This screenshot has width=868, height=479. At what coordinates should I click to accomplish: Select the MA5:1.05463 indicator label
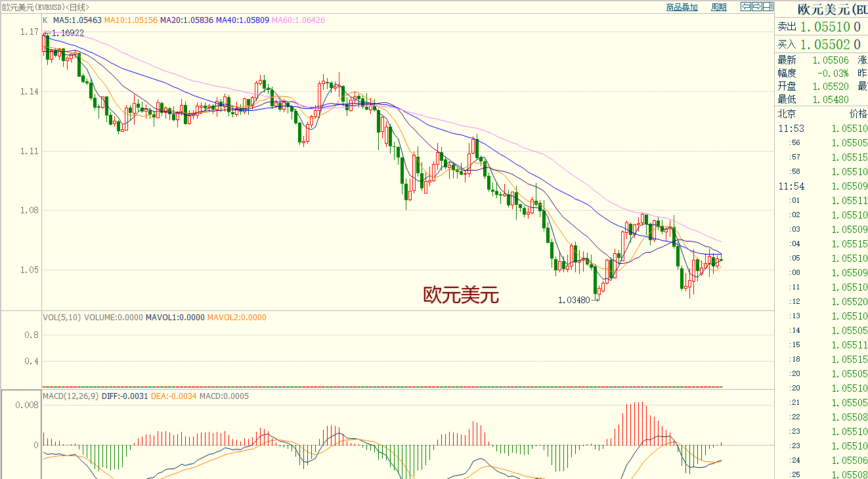(x=77, y=20)
